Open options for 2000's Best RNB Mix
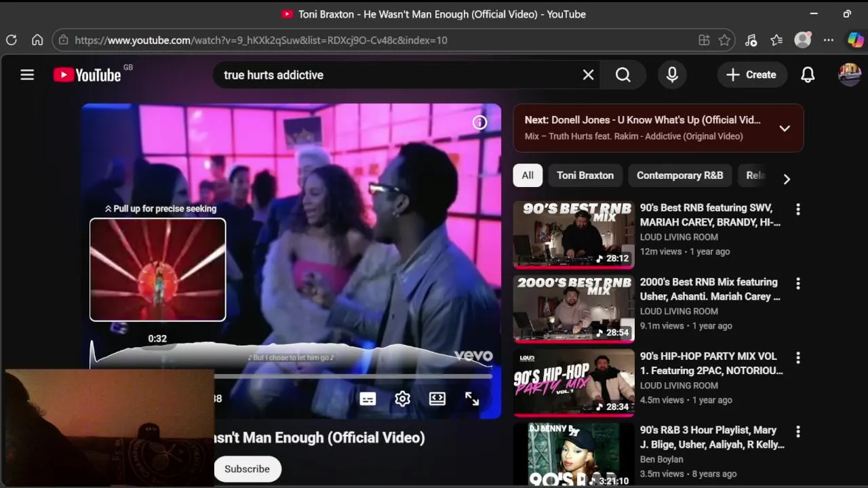 click(x=798, y=283)
